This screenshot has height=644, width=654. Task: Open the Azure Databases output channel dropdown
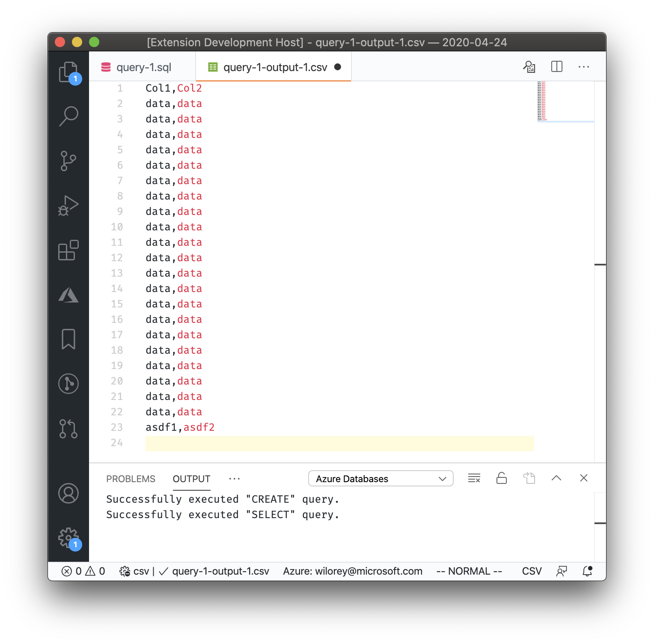click(x=380, y=478)
